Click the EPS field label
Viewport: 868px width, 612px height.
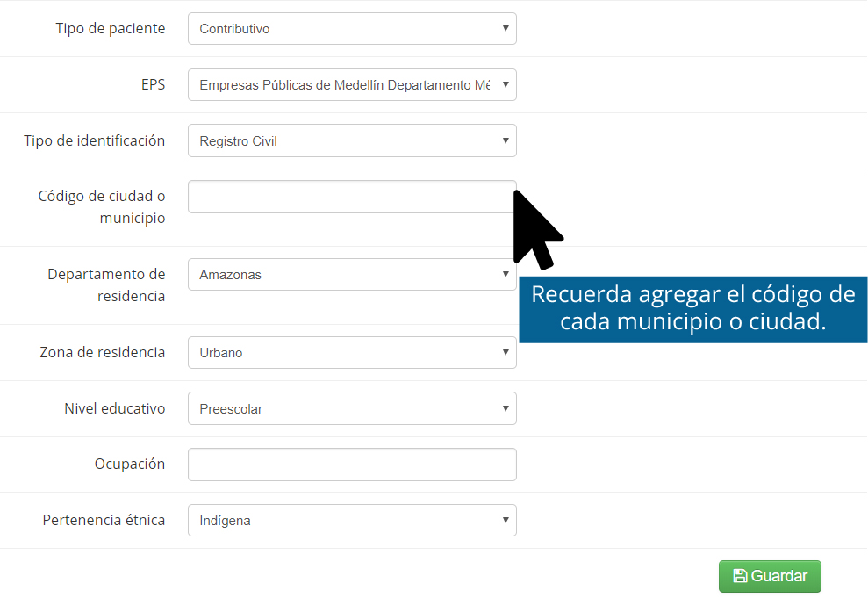click(x=153, y=85)
